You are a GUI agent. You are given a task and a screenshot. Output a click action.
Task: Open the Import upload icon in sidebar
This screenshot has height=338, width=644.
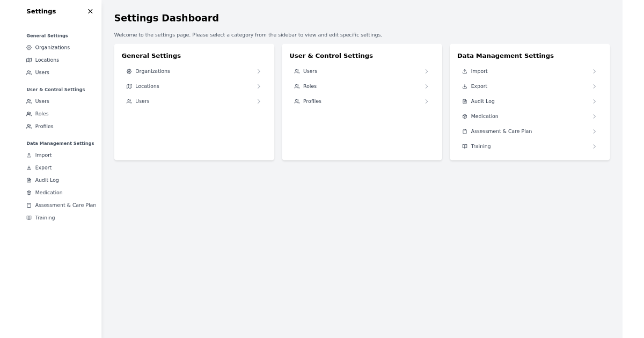point(28,155)
